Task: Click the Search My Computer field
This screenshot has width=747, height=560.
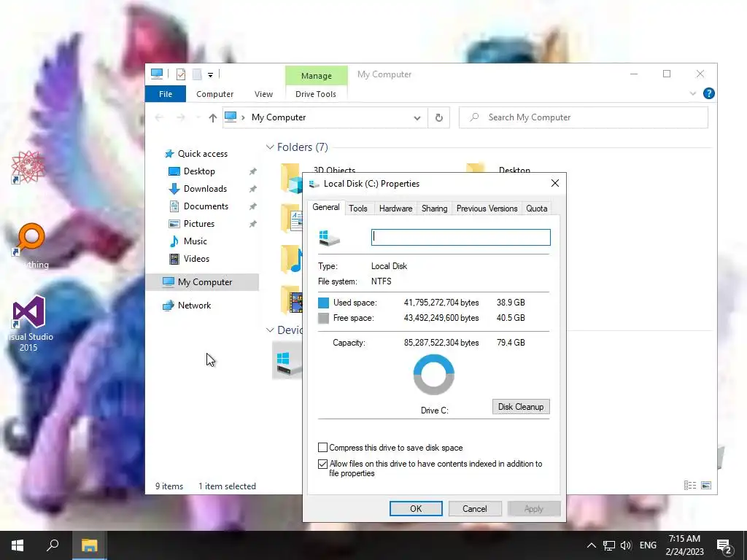Action: coord(584,117)
